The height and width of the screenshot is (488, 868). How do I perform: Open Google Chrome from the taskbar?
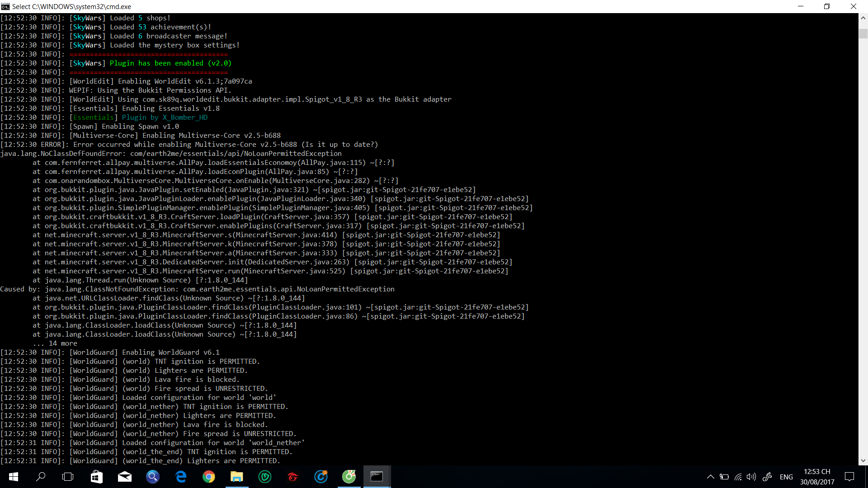[208, 477]
